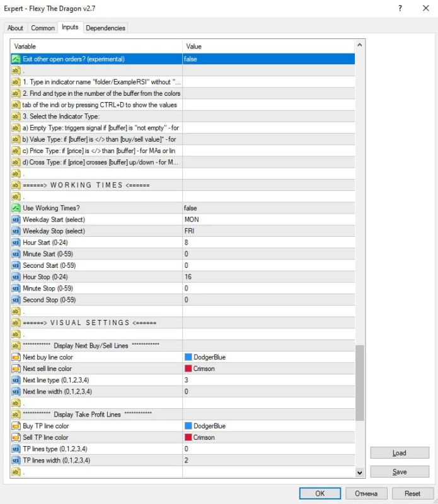438x504 pixels.
Task: Click the scrollbar down arrow of inputs list
Action: click(360, 472)
